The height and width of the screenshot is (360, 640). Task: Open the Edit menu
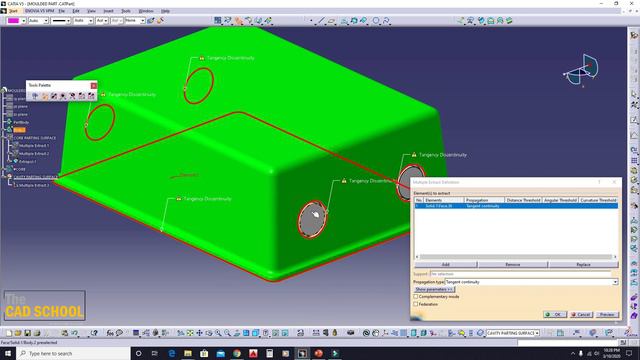coord(76,11)
